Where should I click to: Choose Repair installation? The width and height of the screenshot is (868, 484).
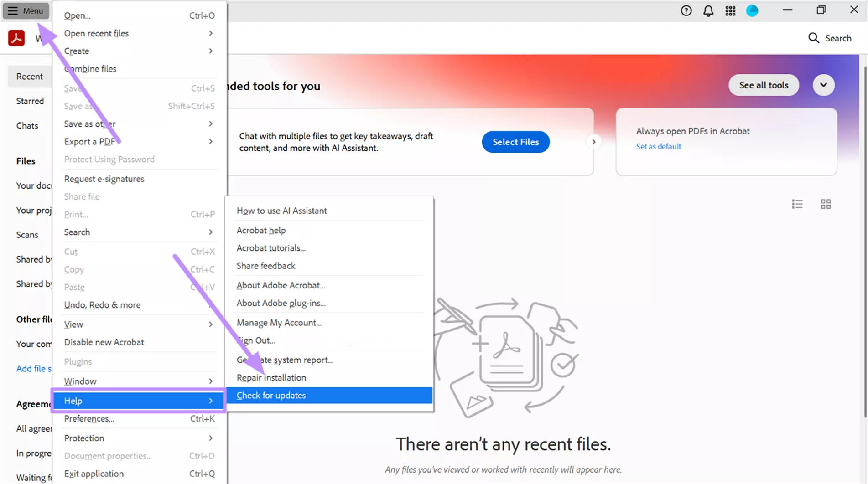329,378
